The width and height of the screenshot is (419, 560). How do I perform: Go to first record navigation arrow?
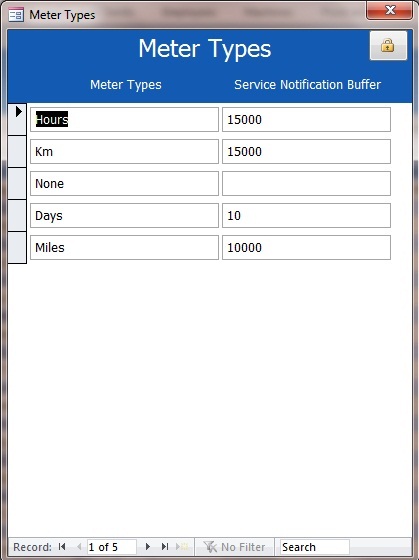pyautogui.click(x=62, y=546)
